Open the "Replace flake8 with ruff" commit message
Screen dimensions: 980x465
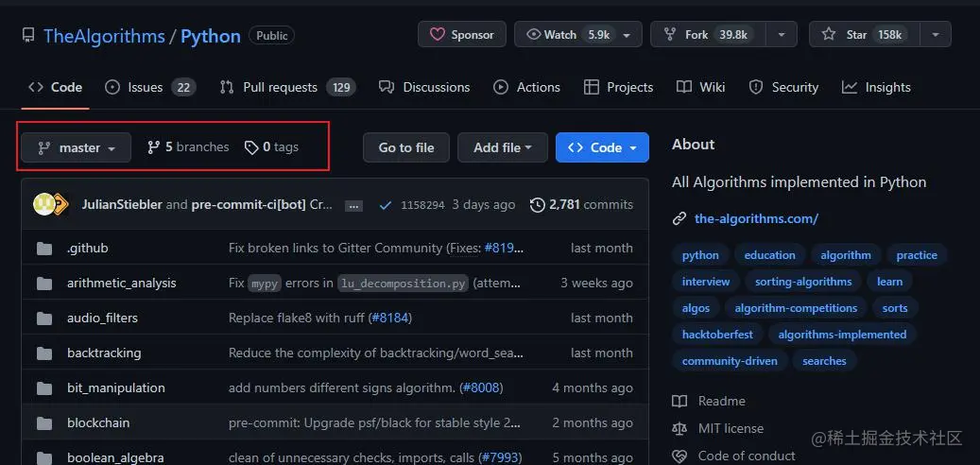pyautogui.click(x=296, y=319)
